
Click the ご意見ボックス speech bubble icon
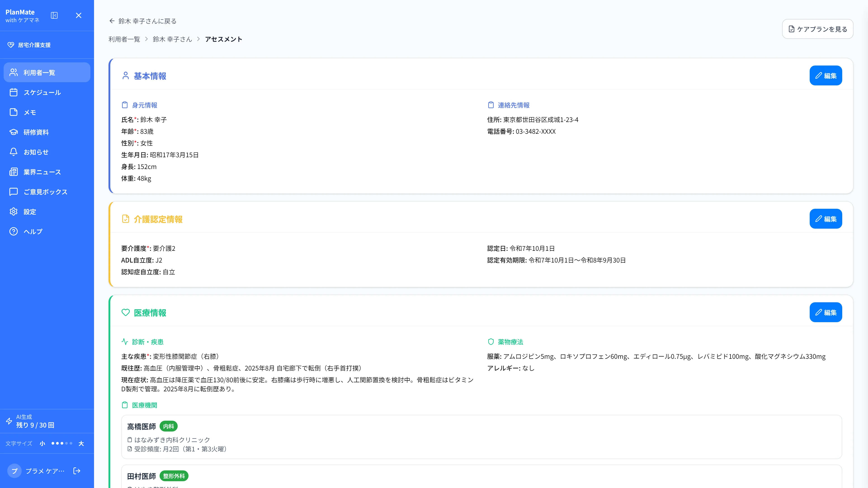coord(14,192)
